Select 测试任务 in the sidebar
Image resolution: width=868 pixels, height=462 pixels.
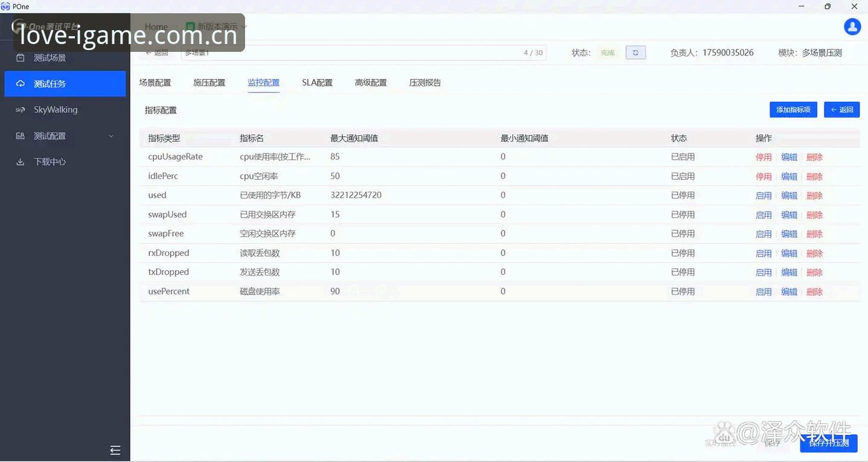click(65, 84)
